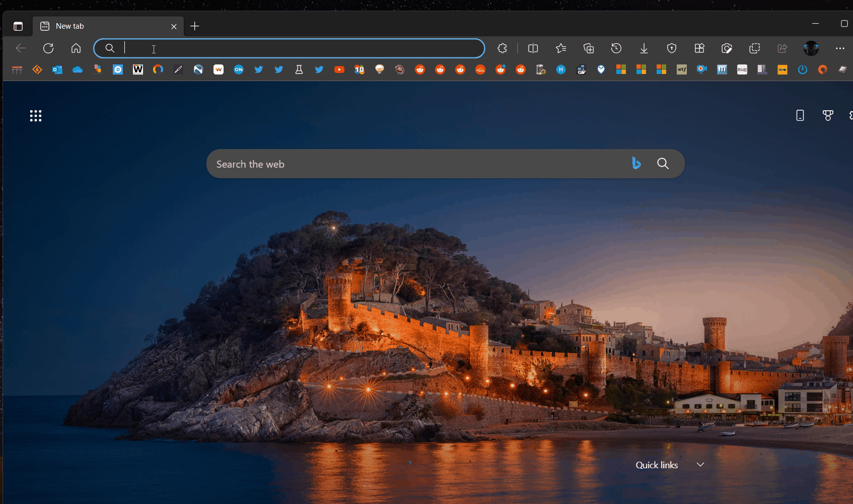Focus the browser address bar
The image size is (853, 504).
point(289,48)
